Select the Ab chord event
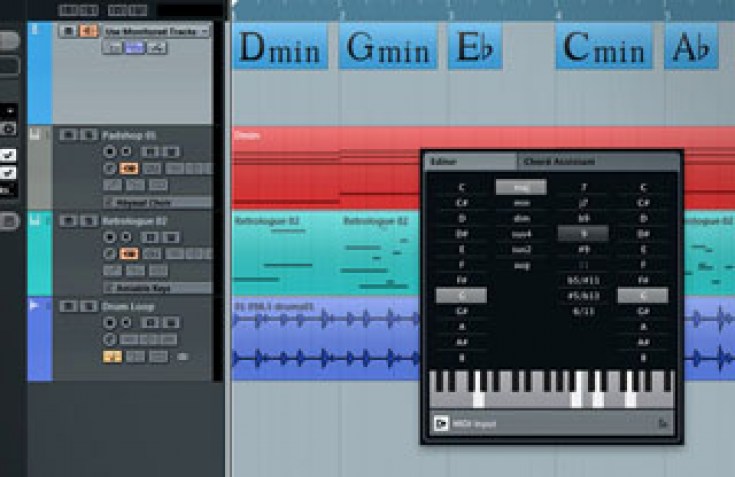This screenshot has width=735, height=477. (691, 47)
